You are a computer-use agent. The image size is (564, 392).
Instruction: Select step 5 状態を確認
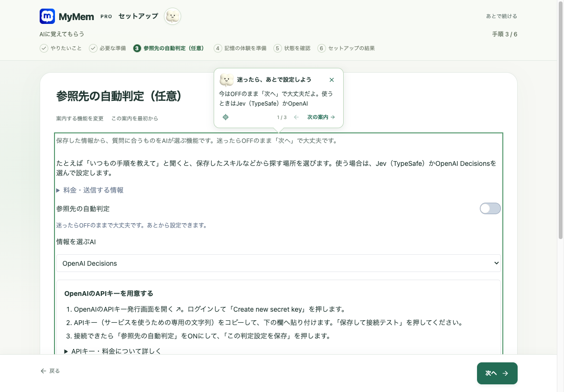[x=292, y=48]
